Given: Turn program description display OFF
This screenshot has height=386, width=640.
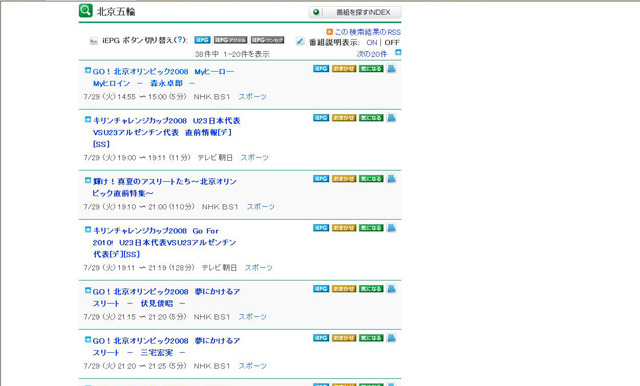Looking at the screenshot, I should (x=392, y=42).
